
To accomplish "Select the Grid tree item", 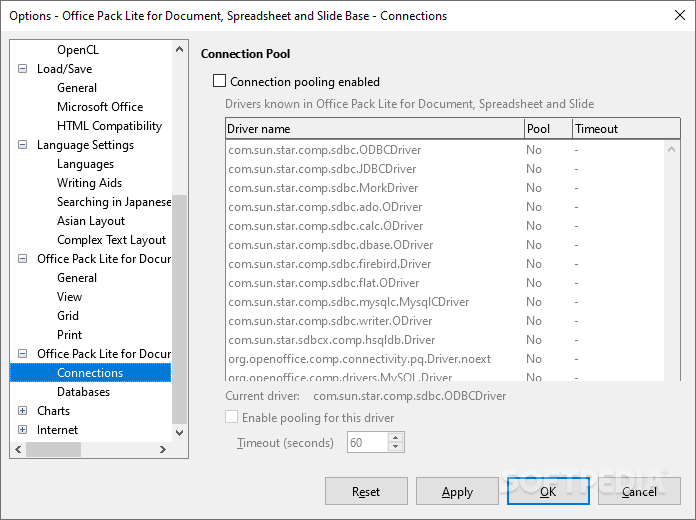I will tap(67, 316).
